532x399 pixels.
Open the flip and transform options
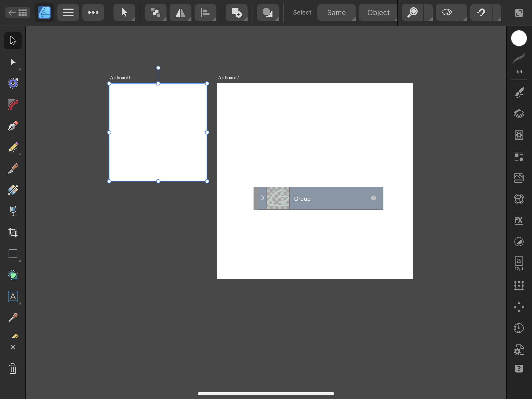click(181, 12)
